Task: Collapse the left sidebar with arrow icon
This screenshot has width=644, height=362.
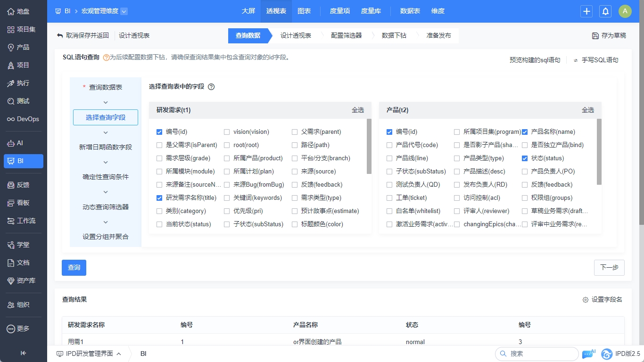Action: pos(23,353)
